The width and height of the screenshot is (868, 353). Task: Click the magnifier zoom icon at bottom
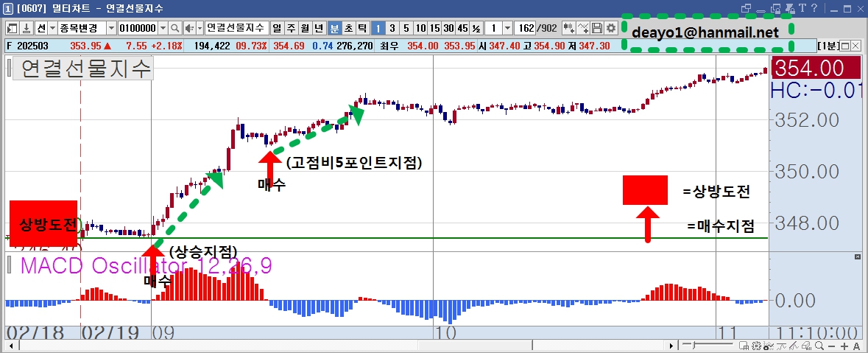point(819,346)
